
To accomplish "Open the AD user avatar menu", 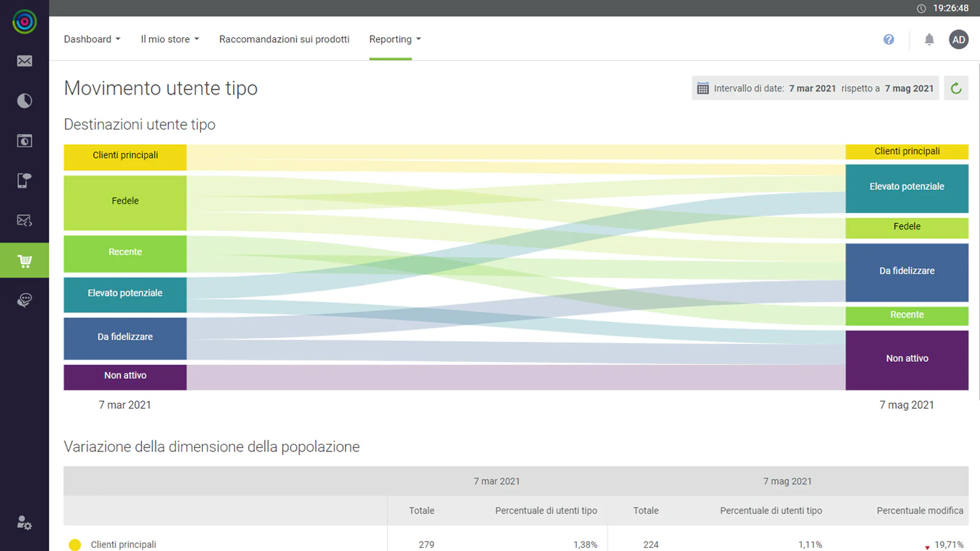I will point(959,39).
